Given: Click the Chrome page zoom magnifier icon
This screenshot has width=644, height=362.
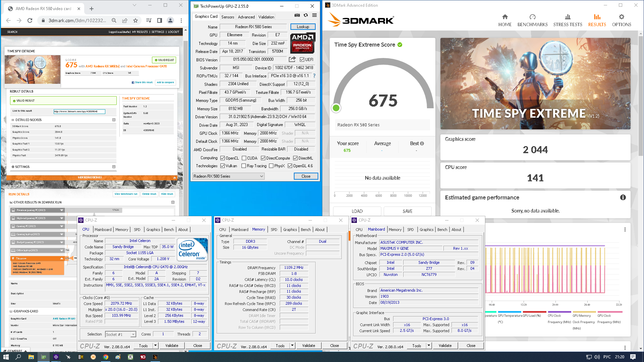Looking at the screenshot, I should pyautogui.click(x=114, y=20).
